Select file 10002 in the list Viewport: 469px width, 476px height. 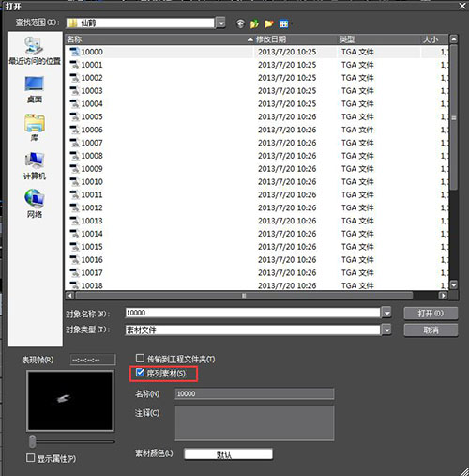tap(92, 78)
